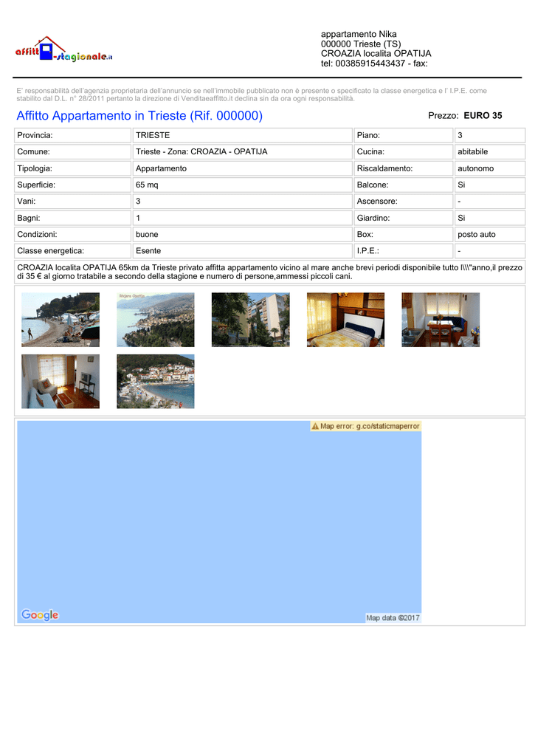Click the 'Piano:' label cell

(x=404, y=136)
